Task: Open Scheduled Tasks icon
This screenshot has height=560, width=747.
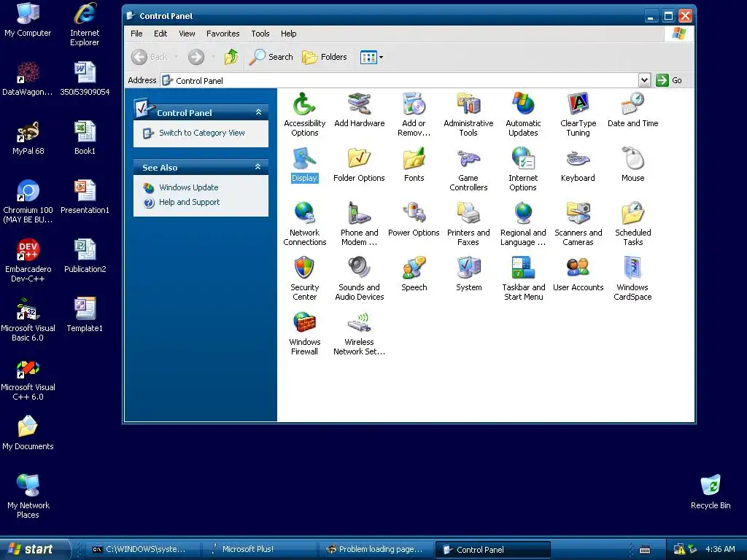Action: (x=632, y=224)
